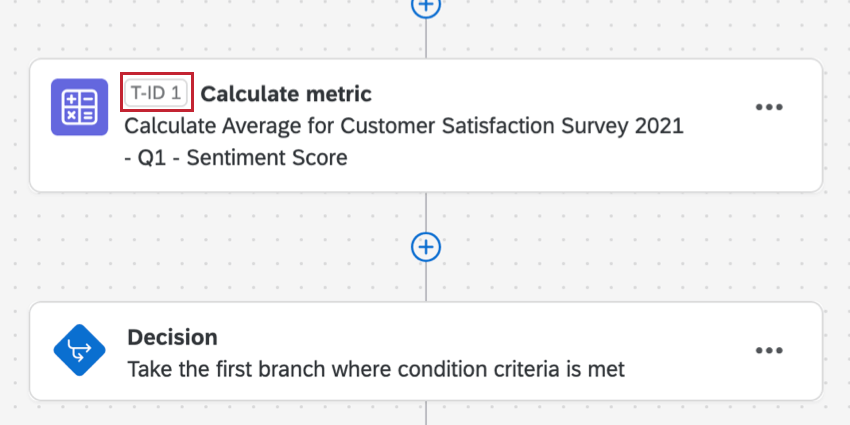Open the three-dot options menu on Decision

click(768, 351)
